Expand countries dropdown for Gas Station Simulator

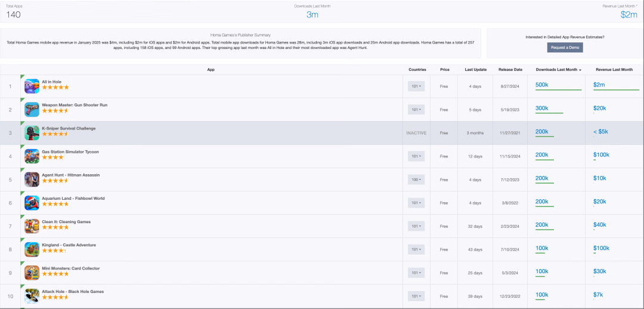[x=416, y=156]
